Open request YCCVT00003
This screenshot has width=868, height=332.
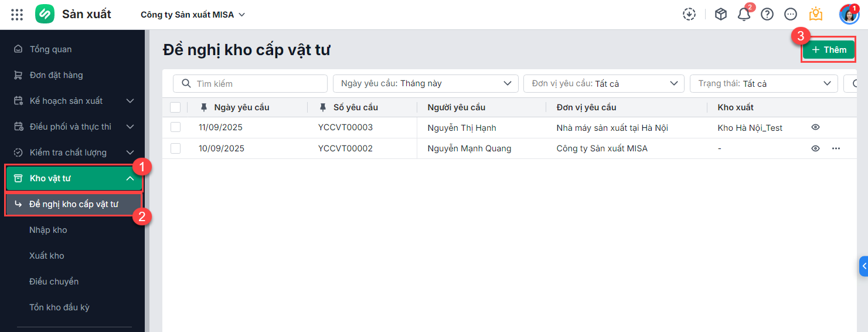[x=345, y=127]
